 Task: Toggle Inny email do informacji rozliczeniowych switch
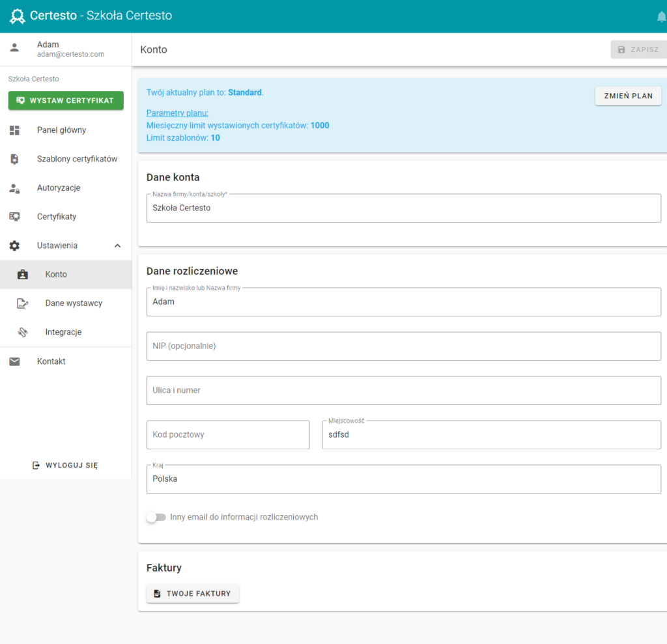(x=156, y=517)
